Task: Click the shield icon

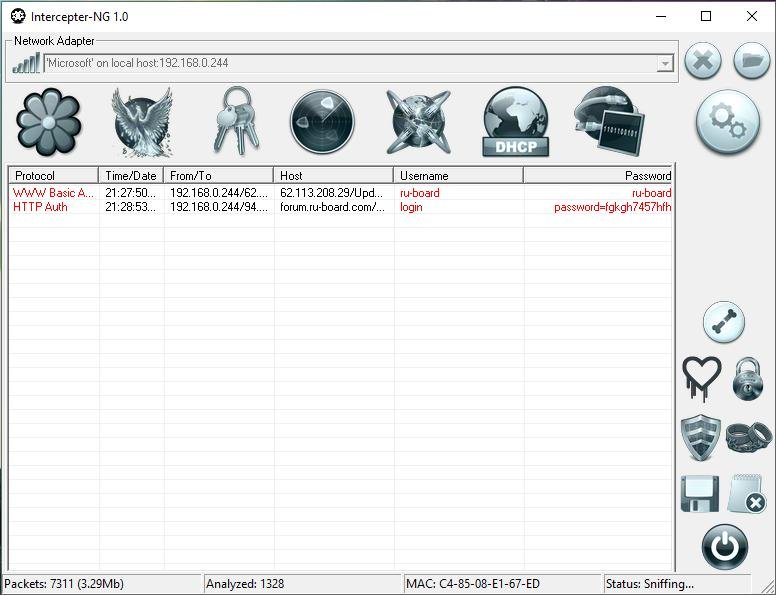Action: tap(700, 438)
